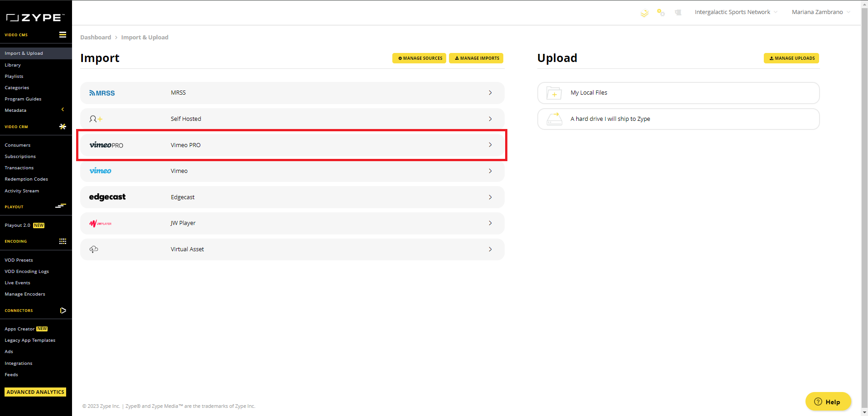Collapse the Metadata section chevron
Screen dimensions: 868x416
click(63, 109)
